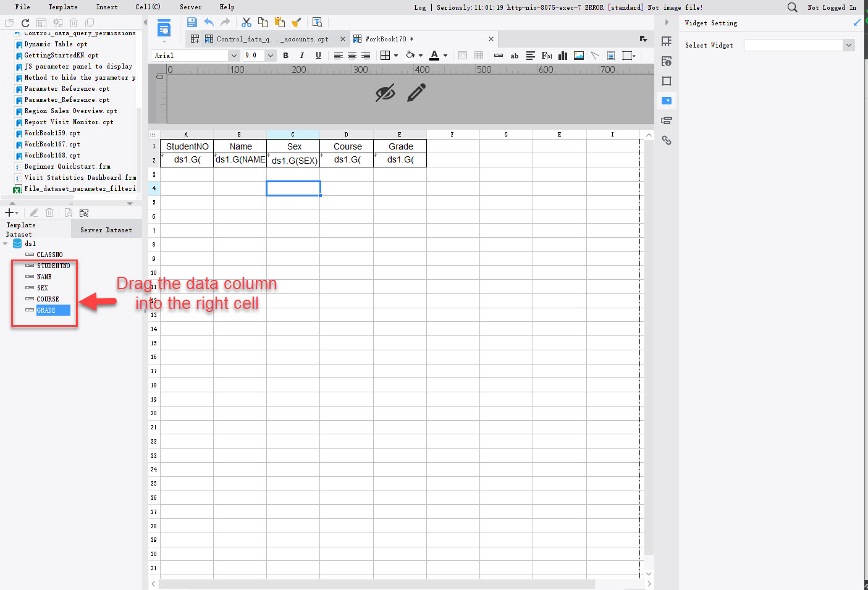This screenshot has width=868, height=590.
Task: Open the font color swatch dropdown
Action: point(445,56)
